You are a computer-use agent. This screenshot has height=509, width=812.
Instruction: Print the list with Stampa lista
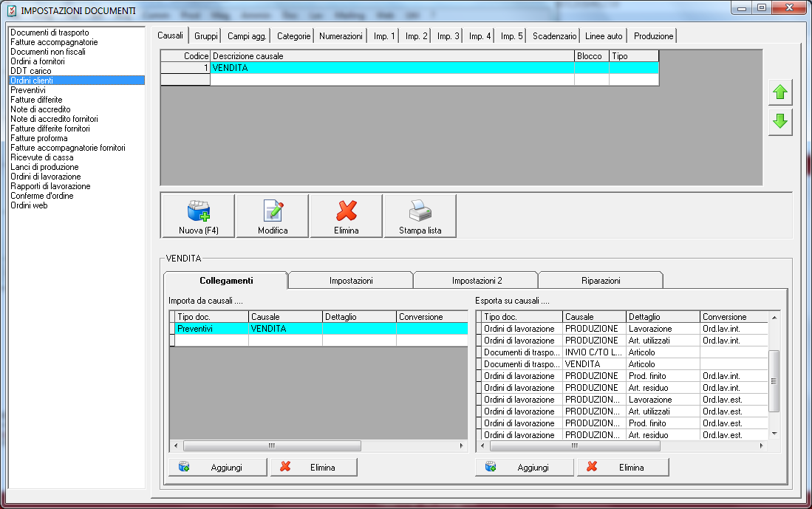pos(420,216)
